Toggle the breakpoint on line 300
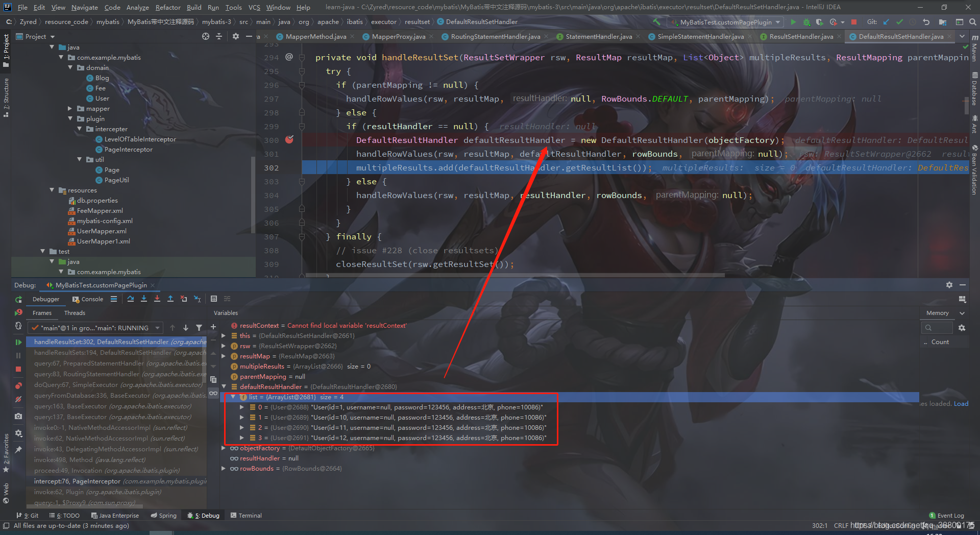This screenshot has height=535, width=980. point(289,139)
